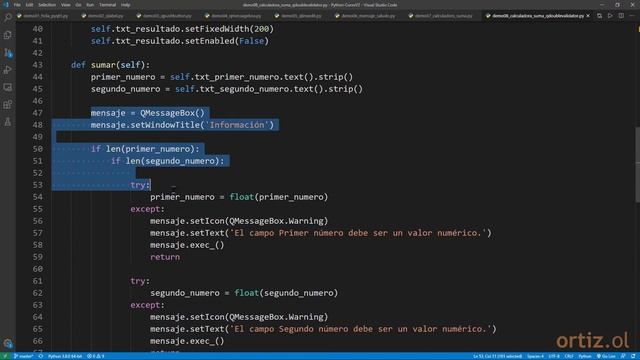Click the Run Python file play icon
The width and height of the screenshot is (640, 360).
(x=610, y=16)
